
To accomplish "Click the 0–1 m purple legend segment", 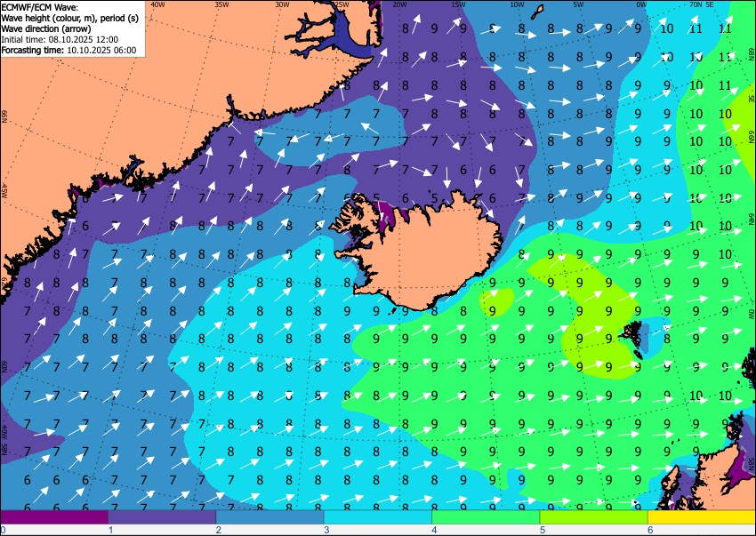I will (x=54, y=516).
